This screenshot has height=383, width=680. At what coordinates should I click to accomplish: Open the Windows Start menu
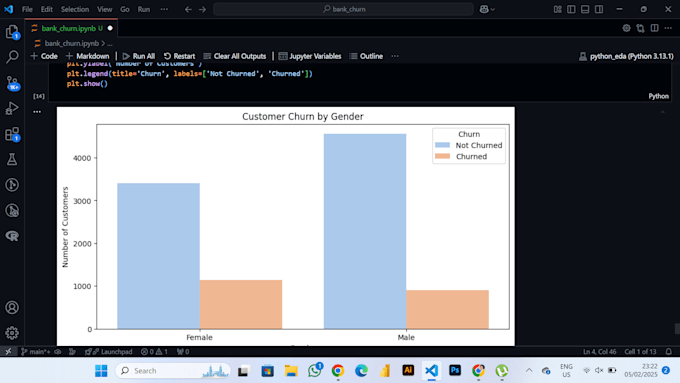pyautogui.click(x=101, y=371)
